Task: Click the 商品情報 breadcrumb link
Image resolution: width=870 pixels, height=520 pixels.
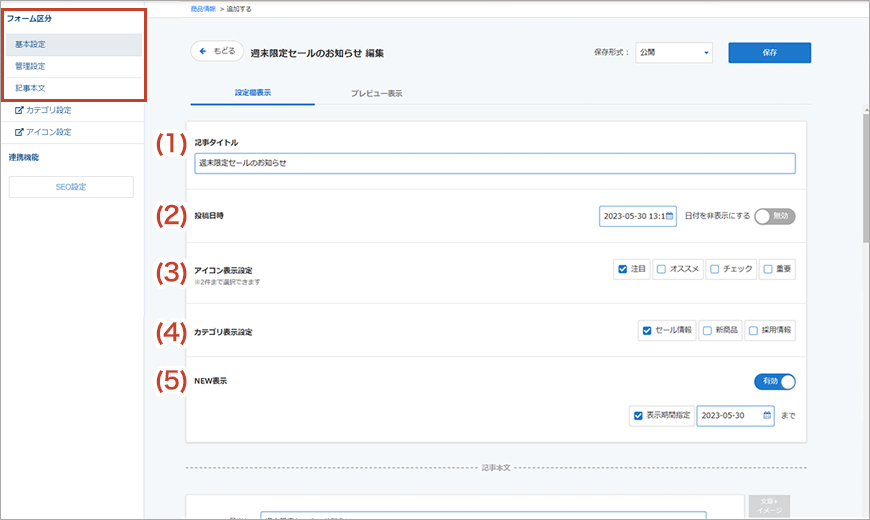Action: 203,8
